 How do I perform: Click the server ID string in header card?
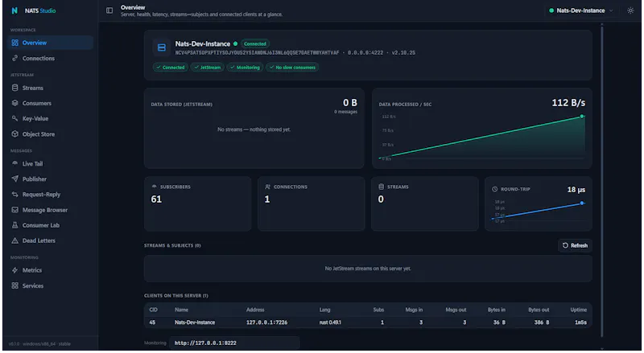point(257,53)
